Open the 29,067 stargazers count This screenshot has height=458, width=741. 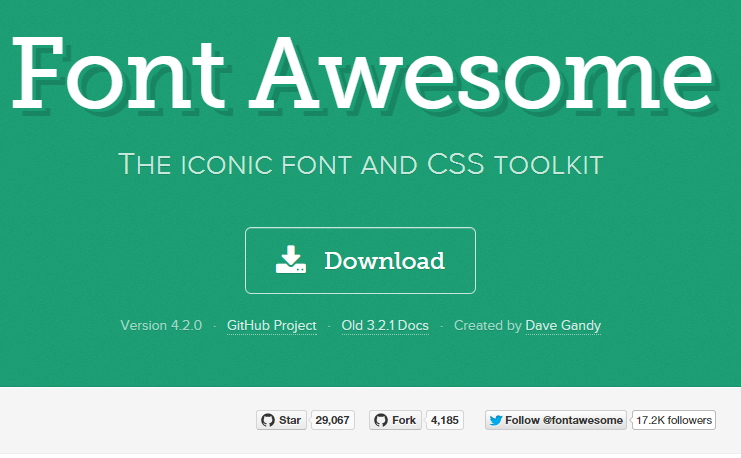click(333, 420)
